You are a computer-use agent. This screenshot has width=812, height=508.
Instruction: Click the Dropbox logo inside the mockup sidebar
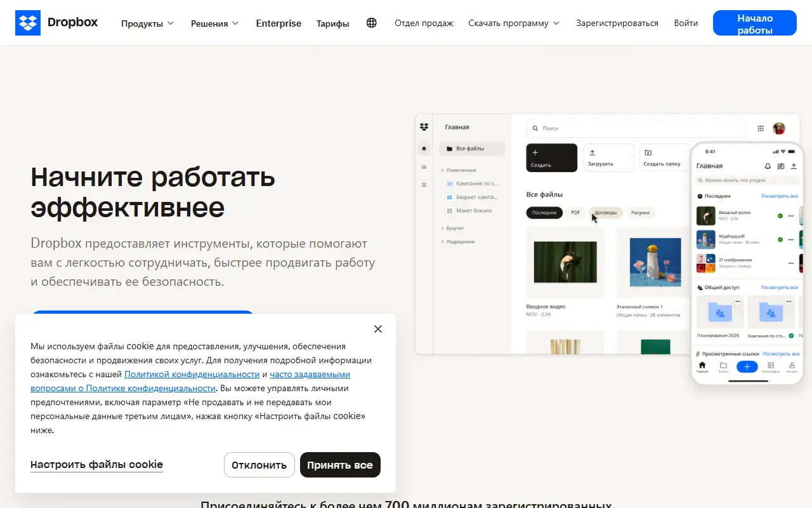tap(424, 127)
